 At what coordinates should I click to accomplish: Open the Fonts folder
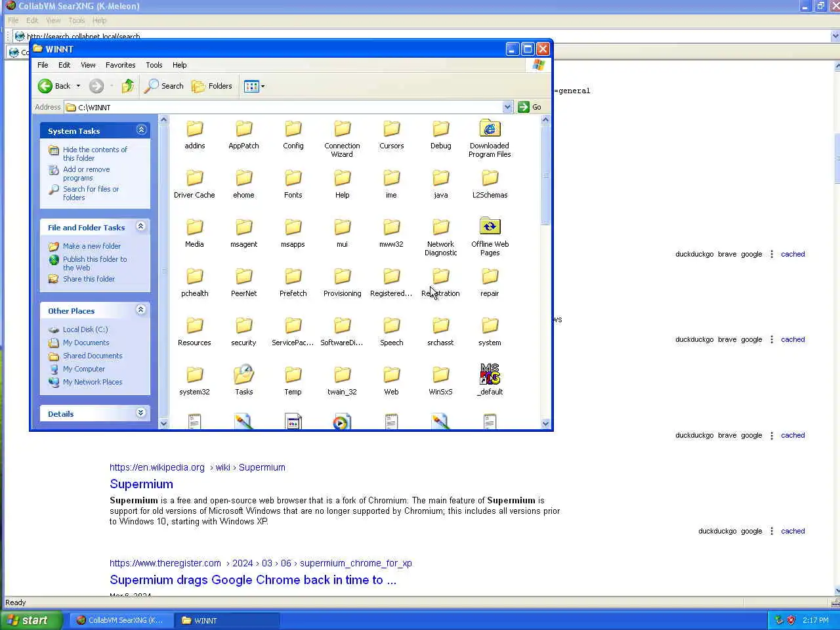tap(293, 184)
